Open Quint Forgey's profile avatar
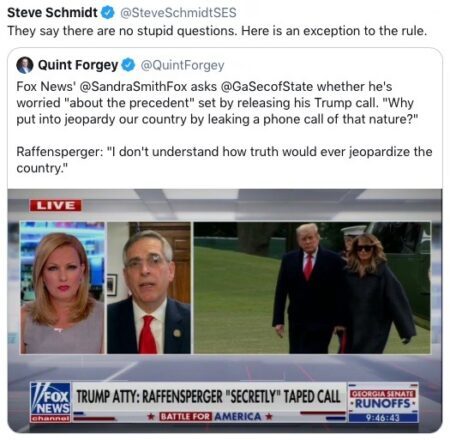 25,65
